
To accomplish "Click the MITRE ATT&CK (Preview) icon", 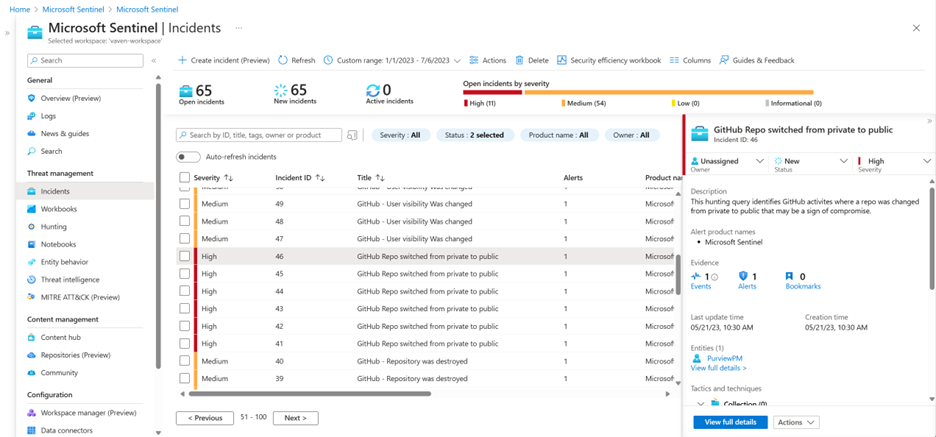I will tap(32, 297).
